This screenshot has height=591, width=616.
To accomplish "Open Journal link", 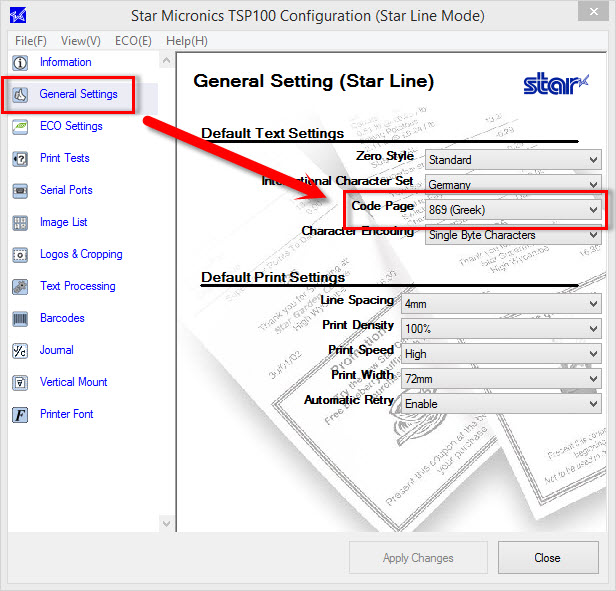I will click(x=57, y=350).
